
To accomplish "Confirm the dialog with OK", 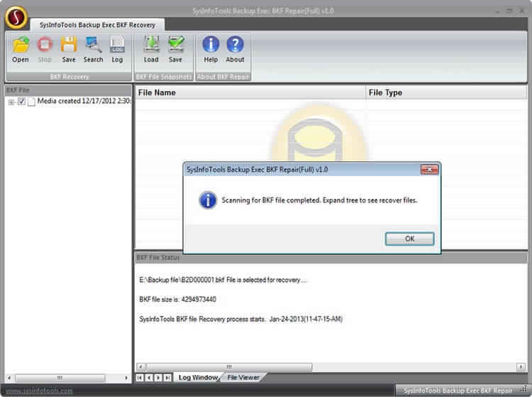I will 409,239.
